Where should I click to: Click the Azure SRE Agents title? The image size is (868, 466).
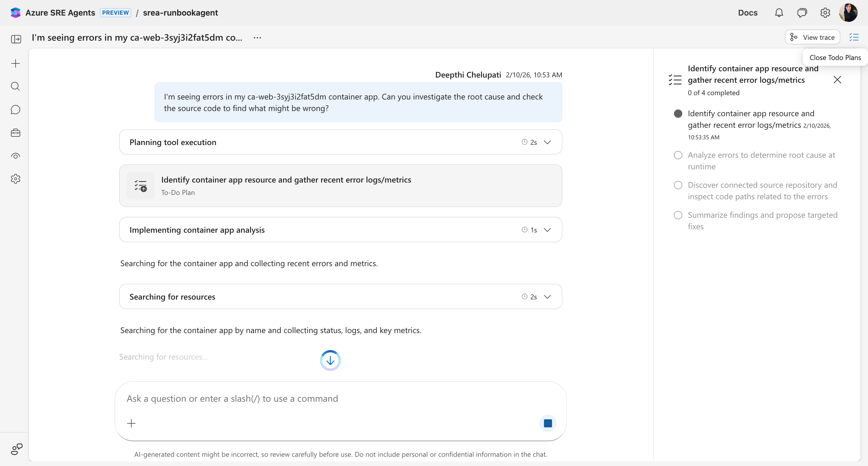tap(60, 13)
